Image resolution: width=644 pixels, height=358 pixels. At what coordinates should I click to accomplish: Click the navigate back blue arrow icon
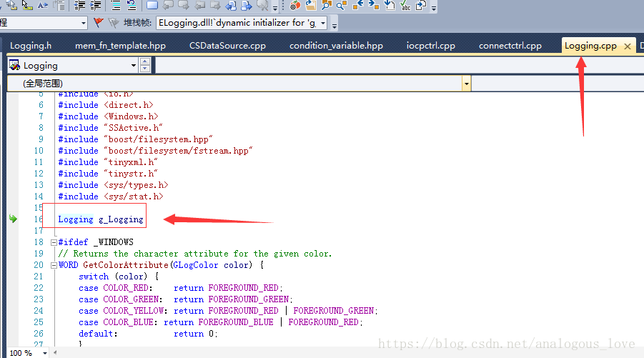click(357, 5)
